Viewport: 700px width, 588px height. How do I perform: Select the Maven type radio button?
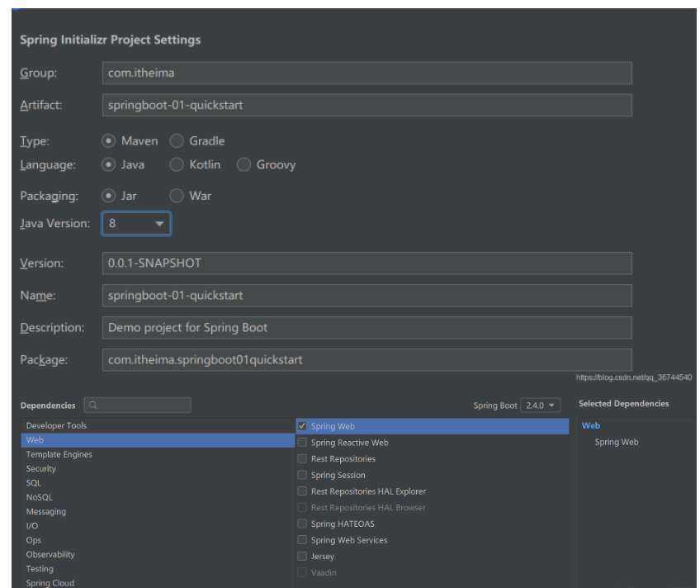(x=108, y=141)
